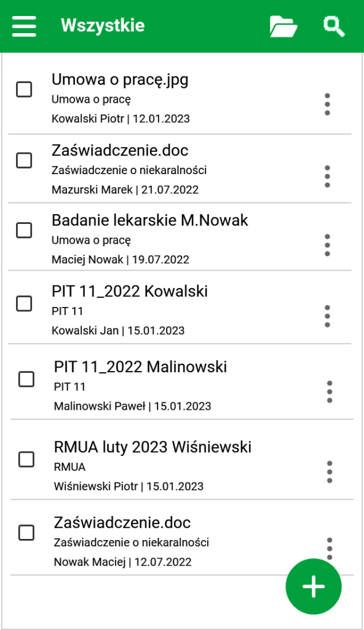Open the folder browser icon in toolbar
This screenshot has width=364, height=630.
[x=283, y=26]
